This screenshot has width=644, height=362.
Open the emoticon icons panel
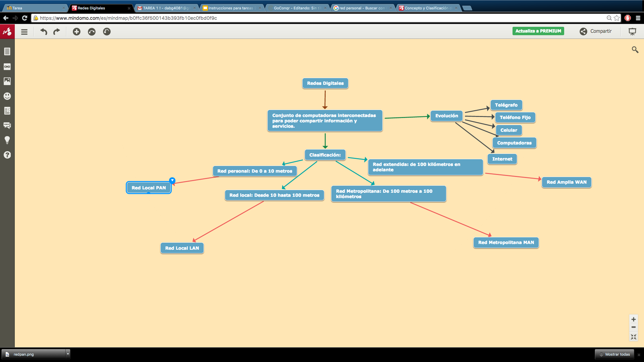[7, 96]
